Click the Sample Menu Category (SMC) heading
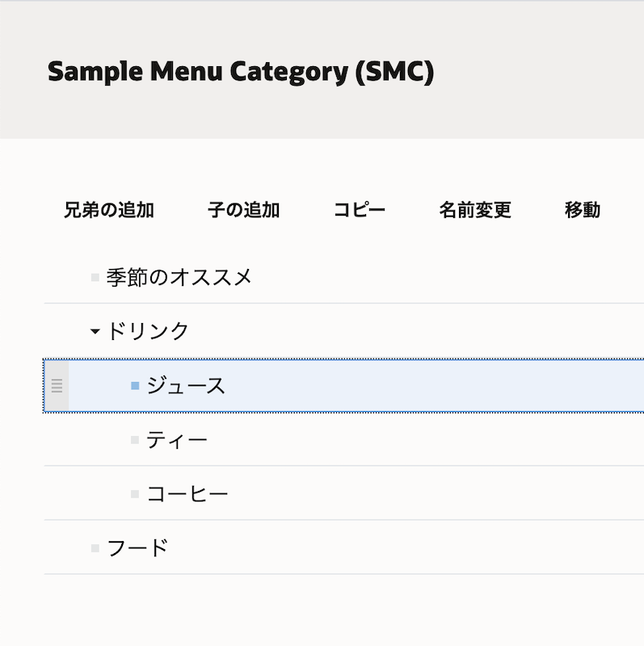Viewport: 644px width, 646px height. (241, 71)
